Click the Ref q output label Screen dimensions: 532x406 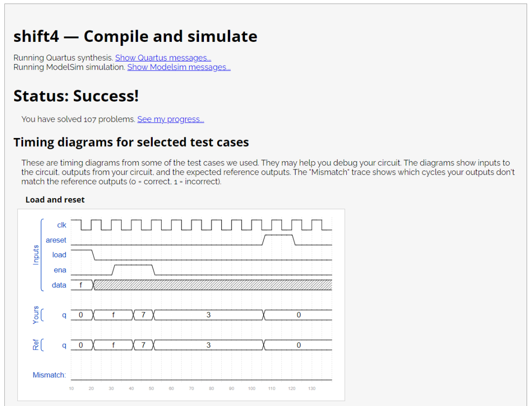[64, 345]
